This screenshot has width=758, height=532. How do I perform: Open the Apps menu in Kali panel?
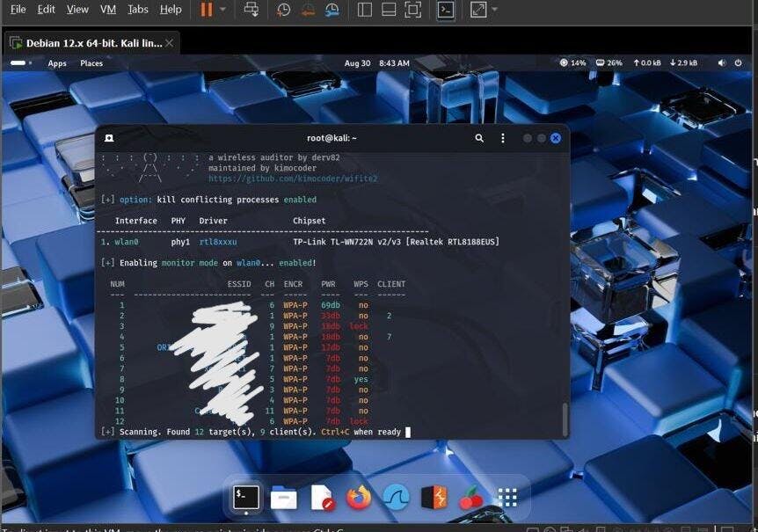57,63
